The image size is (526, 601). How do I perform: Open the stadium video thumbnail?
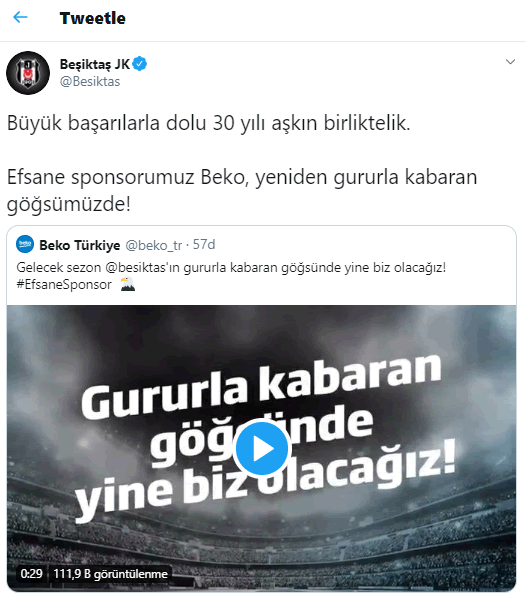(261, 448)
